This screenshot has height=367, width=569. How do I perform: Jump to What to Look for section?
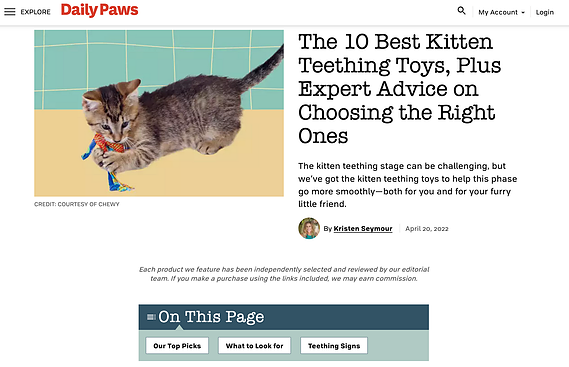tap(254, 346)
